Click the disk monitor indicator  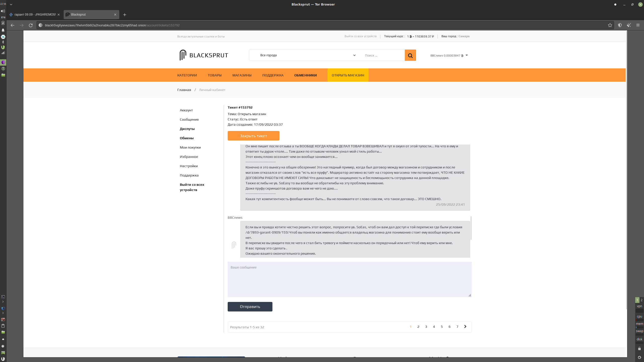pyautogui.click(x=639, y=339)
